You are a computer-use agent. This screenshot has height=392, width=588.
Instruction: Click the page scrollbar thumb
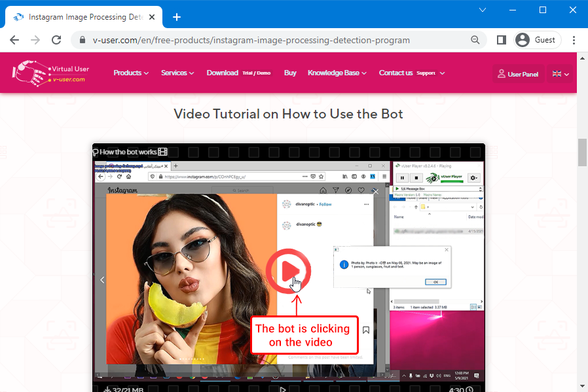point(582,152)
